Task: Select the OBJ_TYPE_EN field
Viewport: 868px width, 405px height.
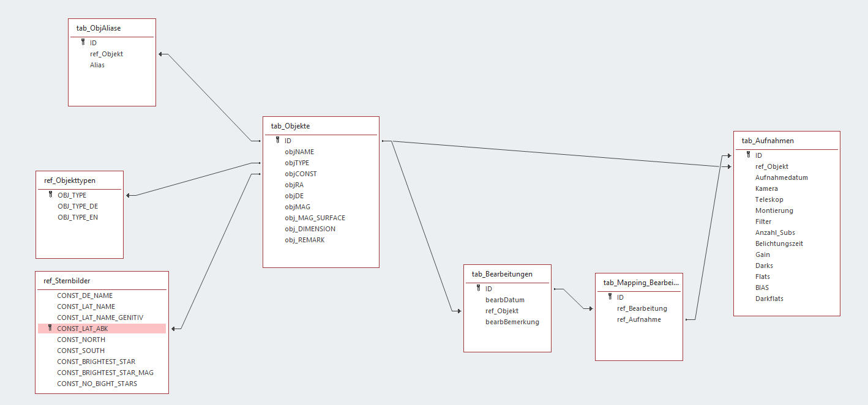Action: pos(78,217)
